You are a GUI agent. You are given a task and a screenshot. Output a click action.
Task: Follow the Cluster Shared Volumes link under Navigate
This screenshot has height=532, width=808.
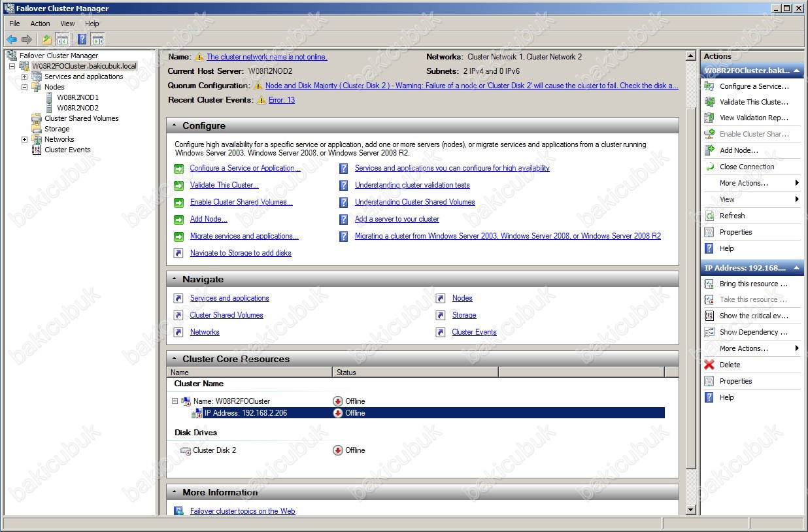click(227, 315)
